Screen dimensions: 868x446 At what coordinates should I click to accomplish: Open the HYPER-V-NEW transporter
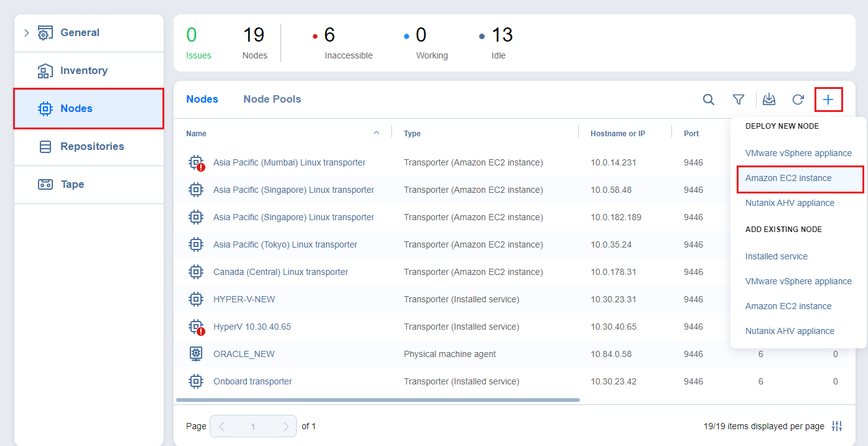(245, 299)
